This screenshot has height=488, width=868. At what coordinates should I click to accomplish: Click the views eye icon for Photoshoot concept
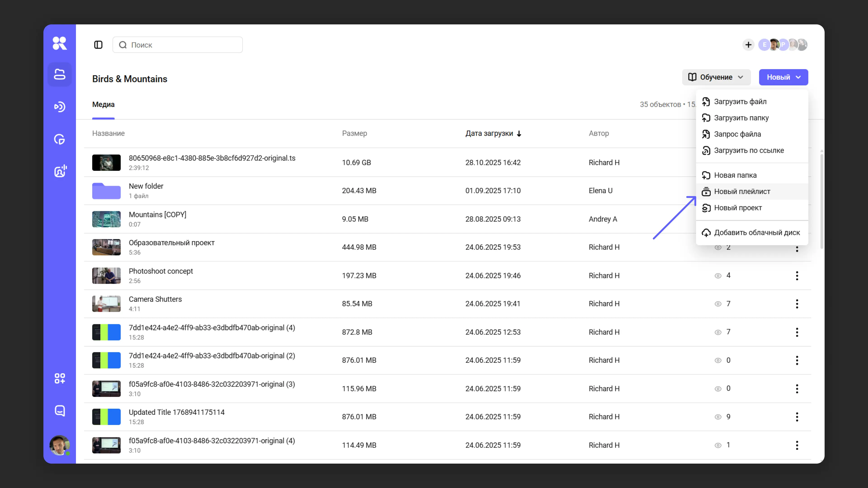(x=718, y=275)
